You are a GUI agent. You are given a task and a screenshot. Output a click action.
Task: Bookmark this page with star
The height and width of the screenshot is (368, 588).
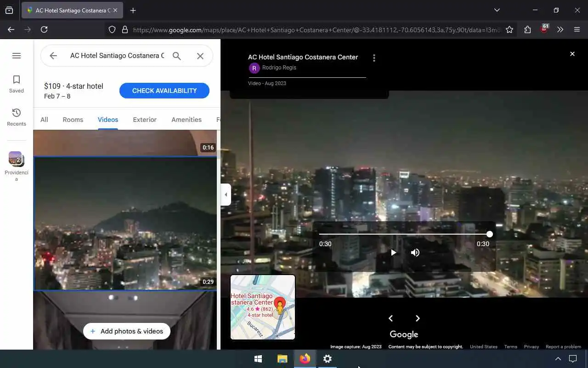509,29
